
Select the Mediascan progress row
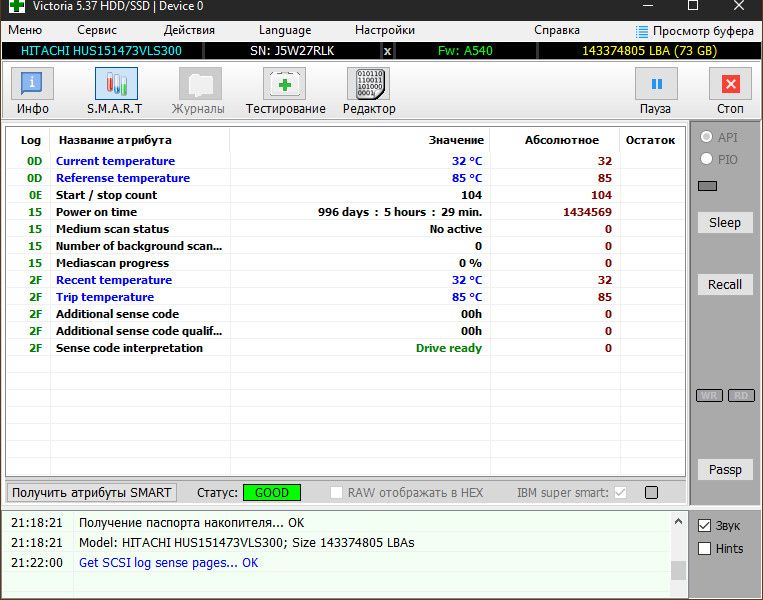pyautogui.click(x=345, y=263)
